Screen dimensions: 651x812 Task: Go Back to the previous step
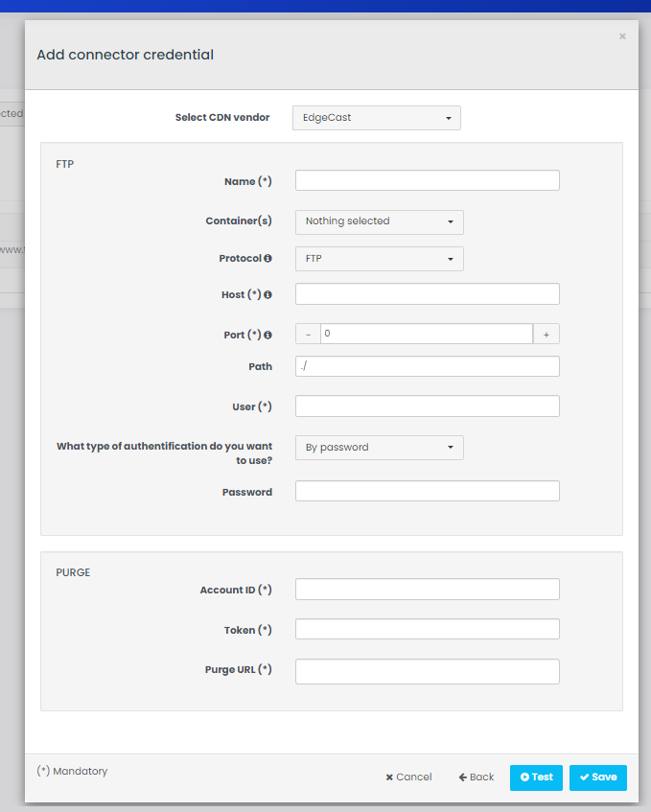pos(477,777)
